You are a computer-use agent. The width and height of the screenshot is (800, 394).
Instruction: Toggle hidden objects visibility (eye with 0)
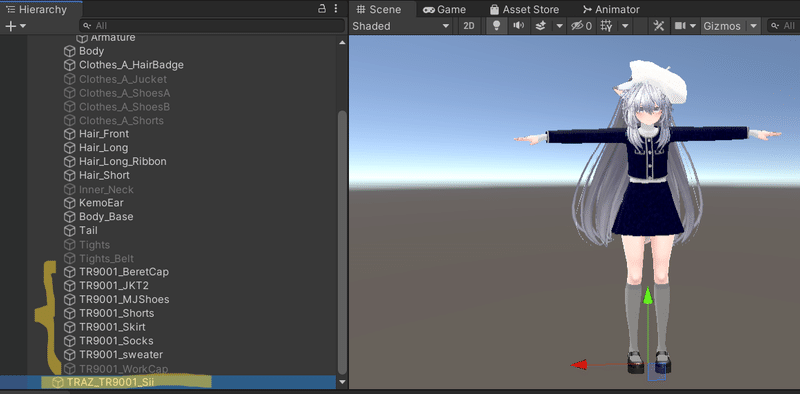point(582,26)
